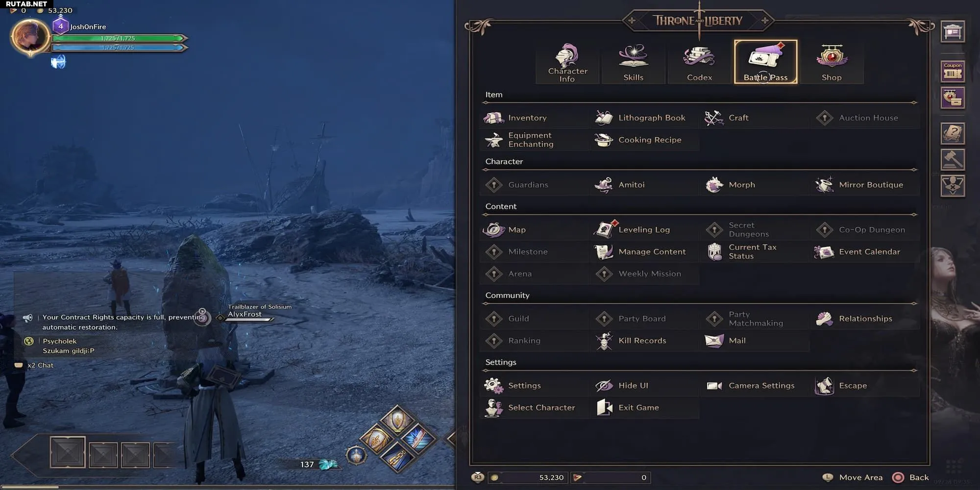The width and height of the screenshot is (980, 490).
Task: Open the Amitoi menu entry
Action: click(645, 185)
